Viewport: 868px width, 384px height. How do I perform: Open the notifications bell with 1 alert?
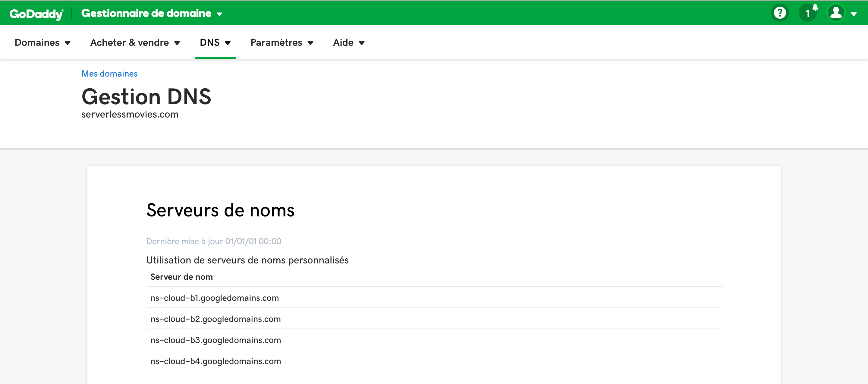(x=808, y=13)
